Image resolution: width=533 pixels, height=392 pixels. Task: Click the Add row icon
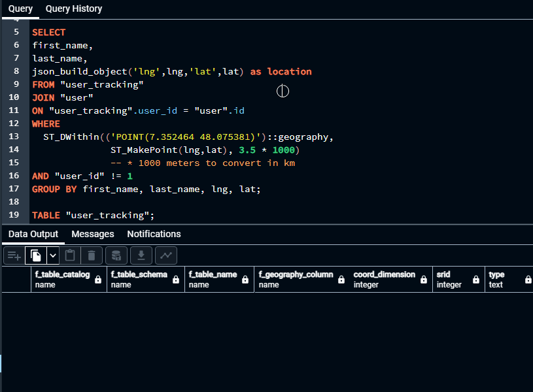pos(14,255)
